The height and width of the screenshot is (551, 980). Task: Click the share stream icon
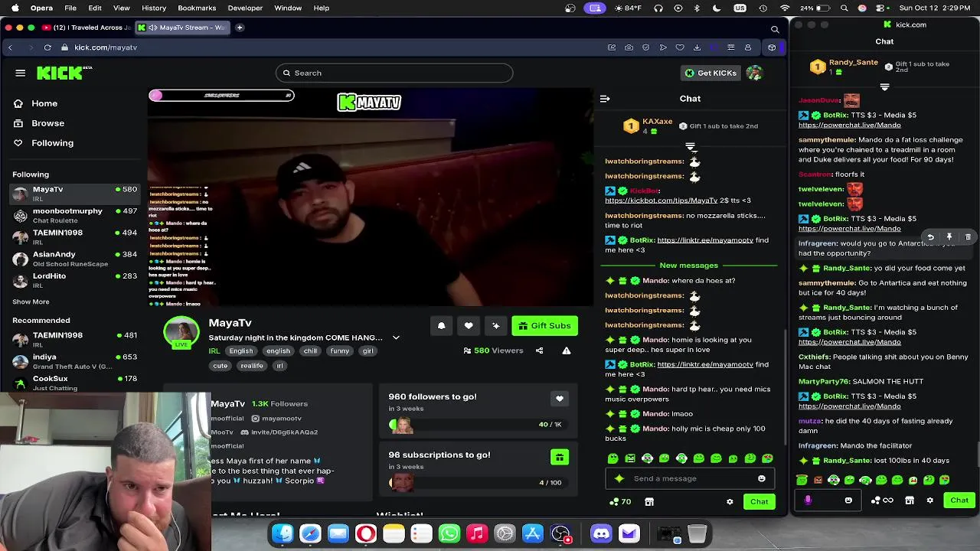[x=539, y=350]
